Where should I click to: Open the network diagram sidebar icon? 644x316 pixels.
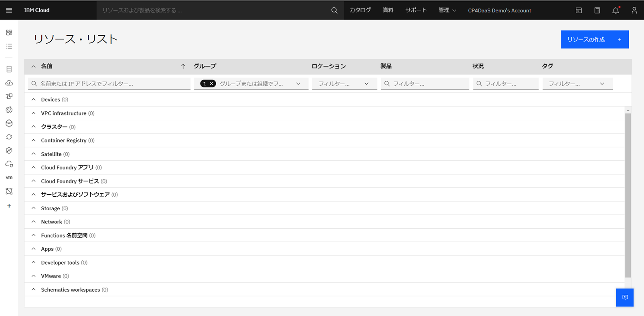pyautogui.click(x=9, y=191)
